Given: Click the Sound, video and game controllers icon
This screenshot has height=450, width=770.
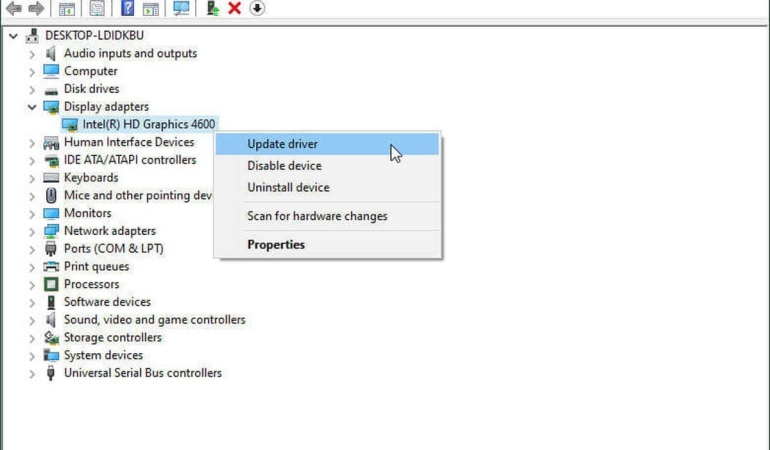Looking at the screenshot, I should coord(51,319).
